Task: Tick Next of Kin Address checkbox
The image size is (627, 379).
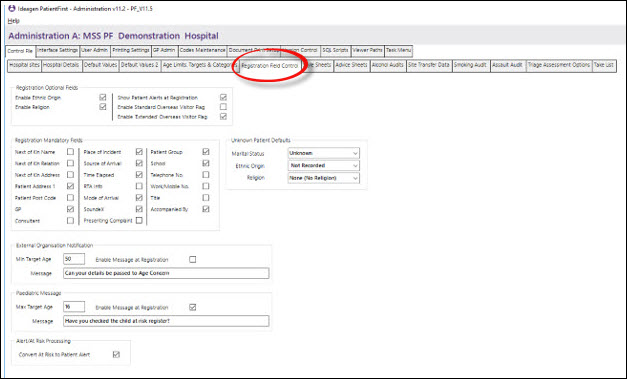Action: click(70, 175)
